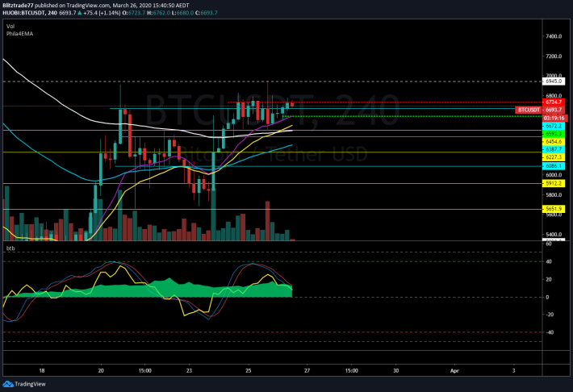
Task: Click the green up-arrow beside 6693.7 in header
Action: tap(80, 13)
